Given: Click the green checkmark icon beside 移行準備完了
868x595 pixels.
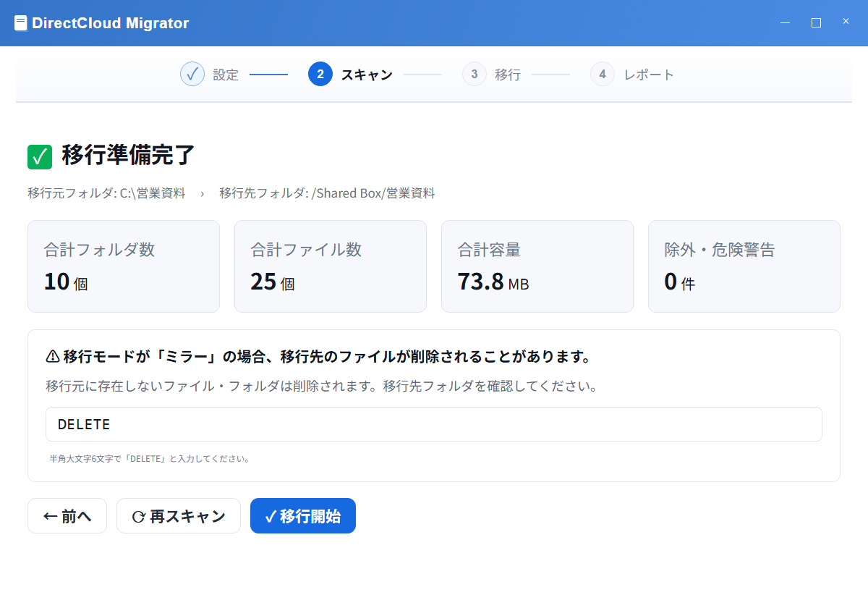Looking at the screenshot, I should point(40,156).
